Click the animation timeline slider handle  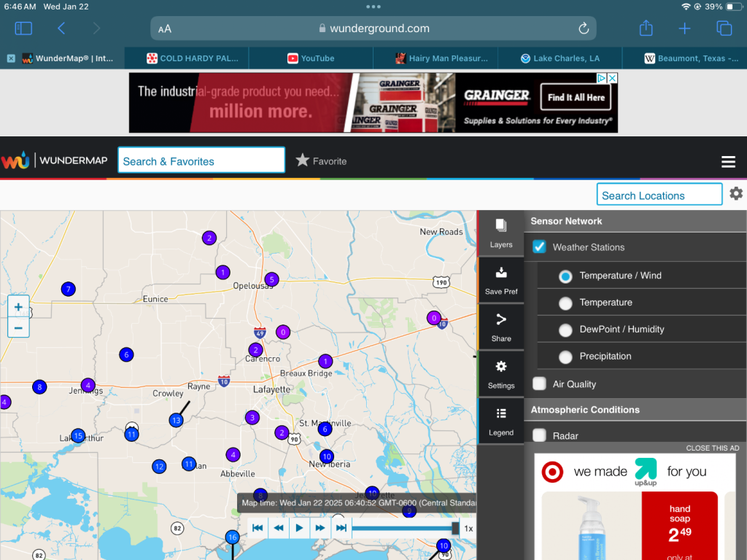click(456, 528)
